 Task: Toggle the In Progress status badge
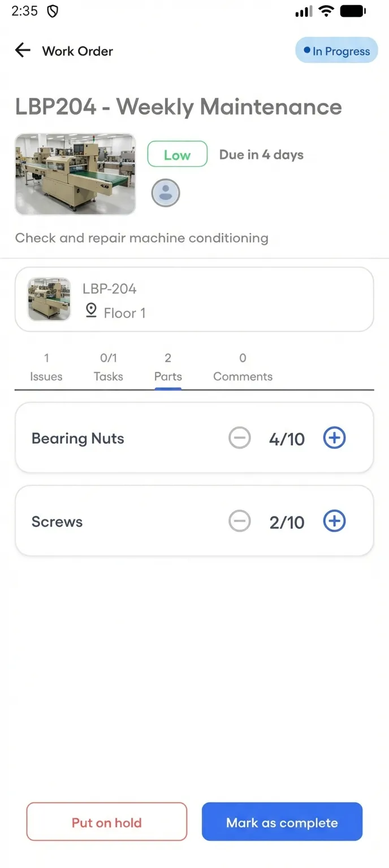click(336, 50)
